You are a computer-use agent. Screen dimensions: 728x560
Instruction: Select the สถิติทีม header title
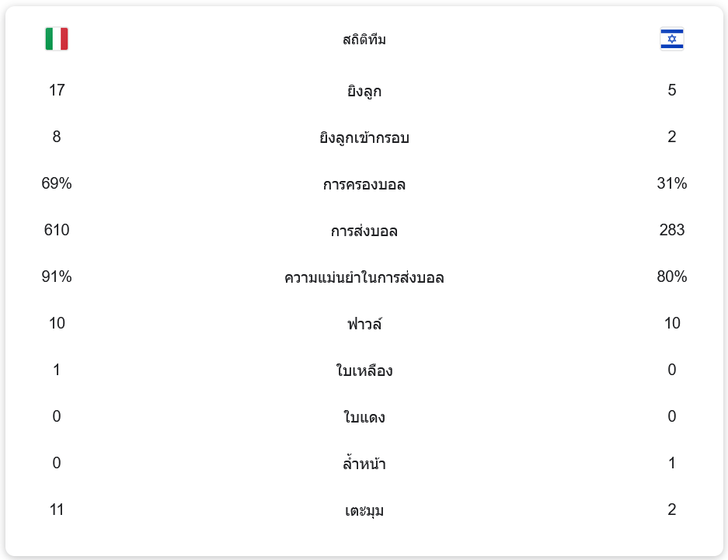pos(364,40)
